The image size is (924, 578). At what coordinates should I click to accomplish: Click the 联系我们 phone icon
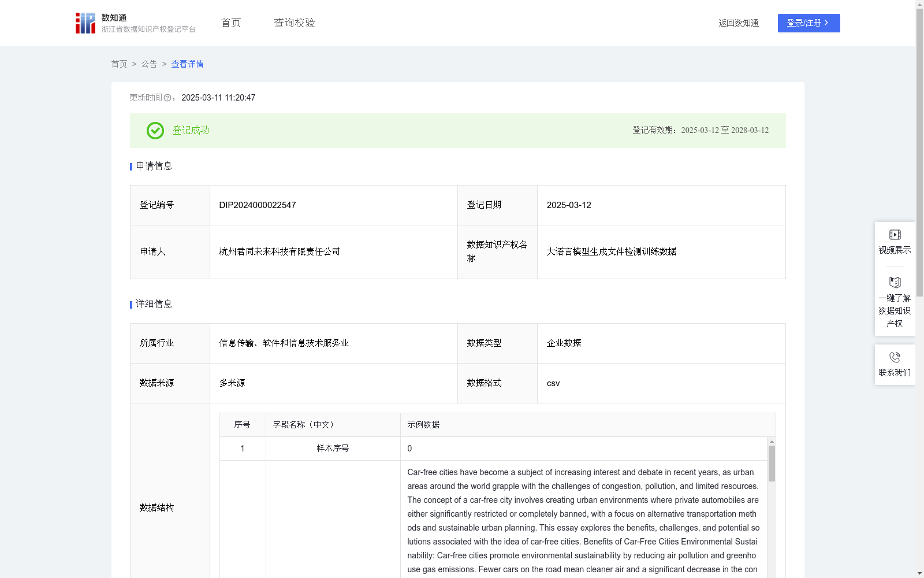pos(895,357)
